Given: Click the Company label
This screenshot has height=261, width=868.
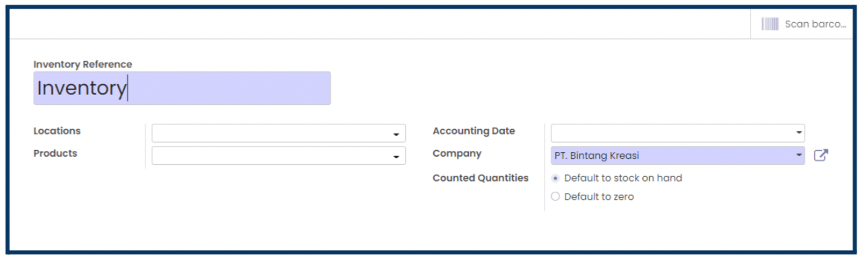Looking at the screenshot, I should [457, 153].
